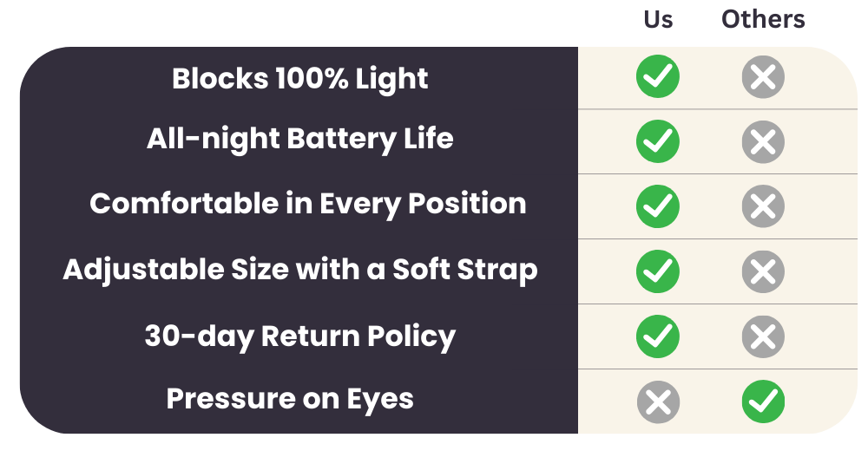This screenshot has width=868, height=457.
Task: Select the "Others" column header
Action: click(x=763, y=19)
